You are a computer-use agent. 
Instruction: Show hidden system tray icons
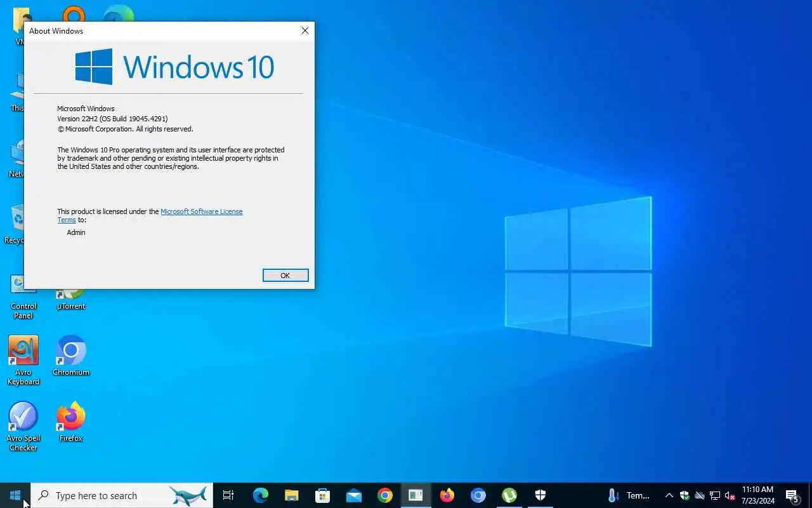pos(669,495)
